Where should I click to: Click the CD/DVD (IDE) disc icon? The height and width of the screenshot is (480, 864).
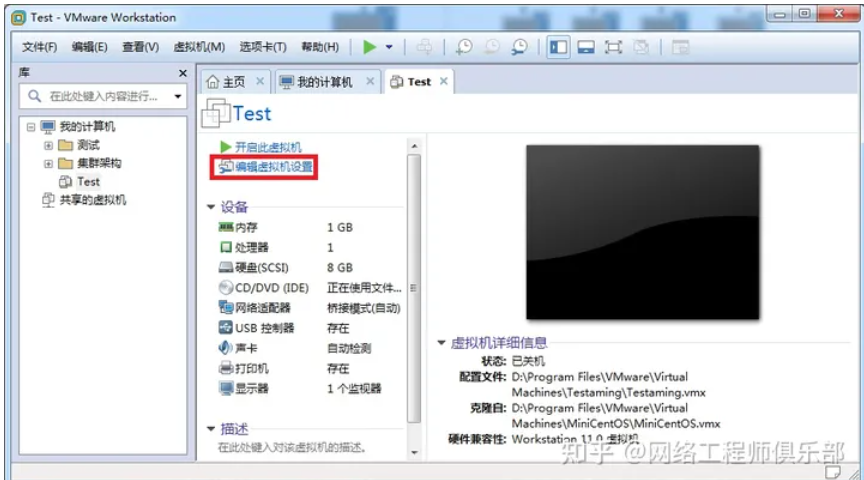click(226, 287)
